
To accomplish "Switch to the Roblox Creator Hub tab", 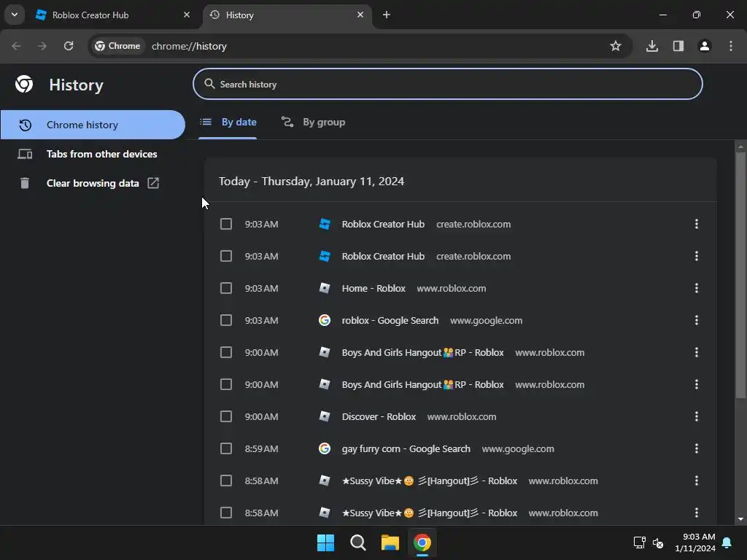I will (113, 15).
